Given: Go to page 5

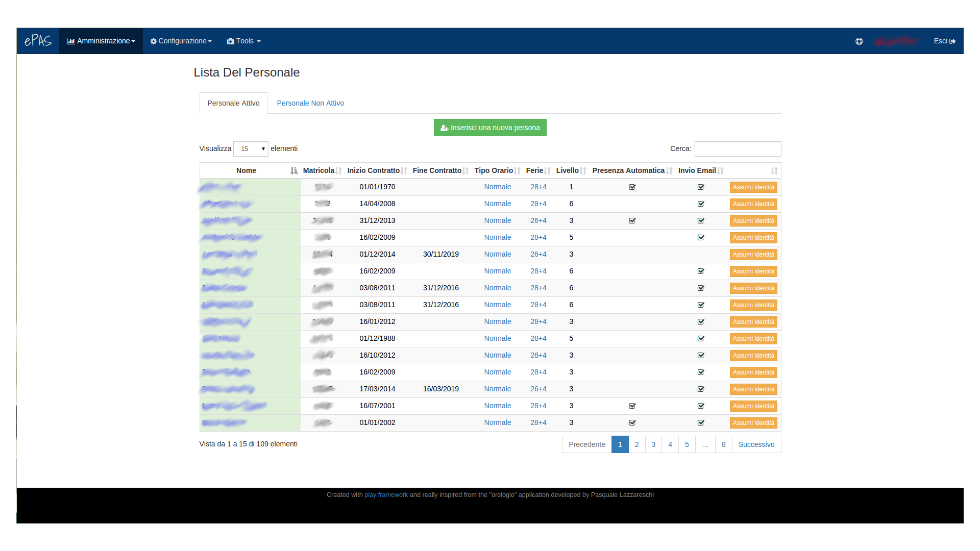Looking at the screenshot, I should pos(687,444).
